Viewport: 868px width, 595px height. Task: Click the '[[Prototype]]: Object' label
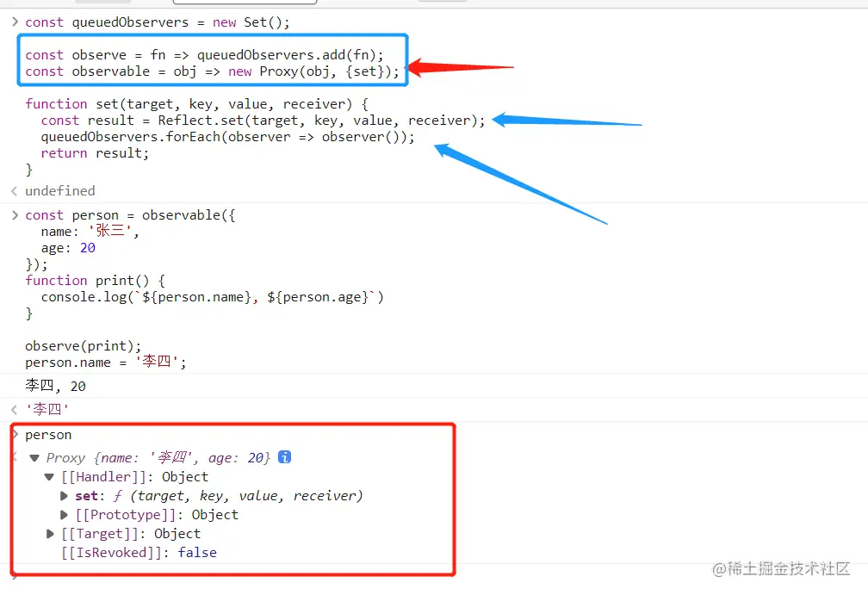[157, 515]
